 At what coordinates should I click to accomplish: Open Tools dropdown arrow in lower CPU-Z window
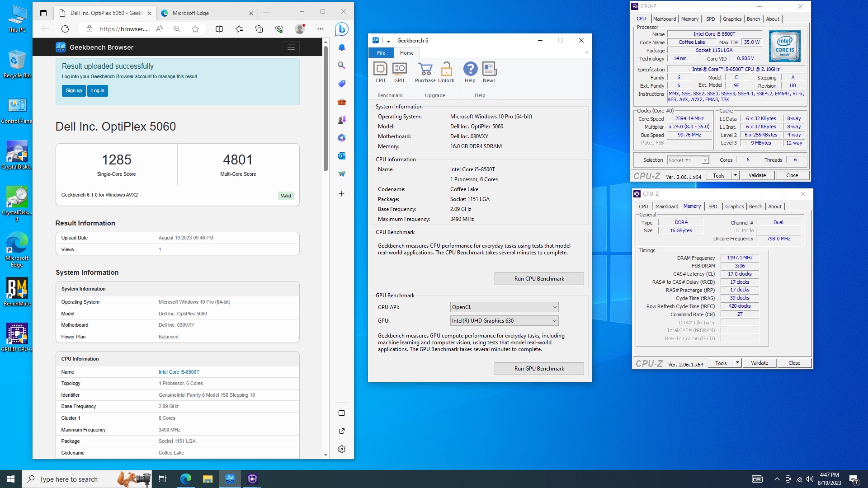pos(737,363)
